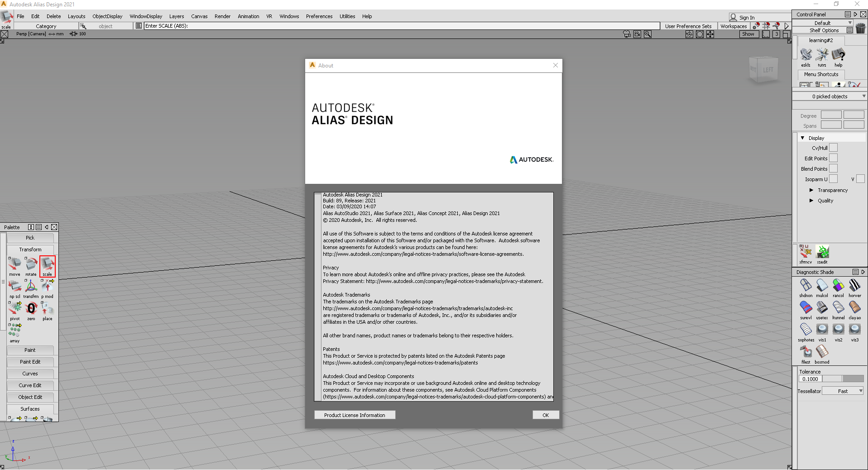Apply ltunnel light tunnel shading
The image size is (868, 470).
tap(838, 310)
